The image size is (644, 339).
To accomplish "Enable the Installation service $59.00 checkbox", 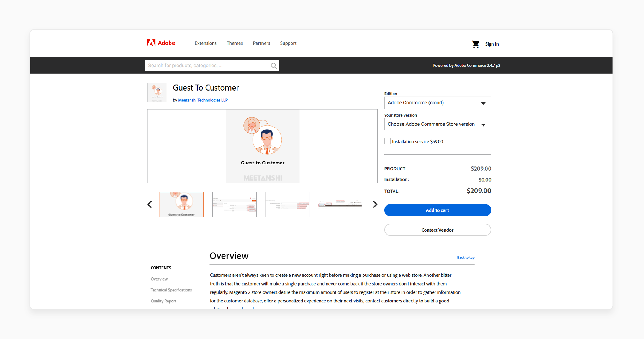I will 387,141.
